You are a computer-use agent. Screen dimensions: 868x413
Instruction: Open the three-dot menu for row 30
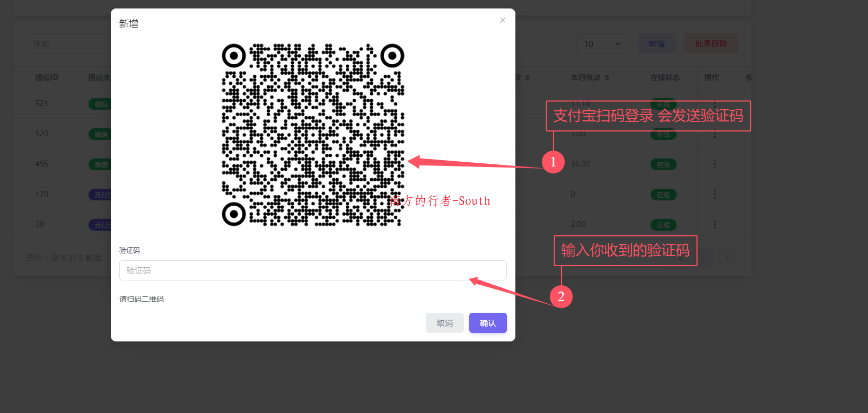click(715, 224)
